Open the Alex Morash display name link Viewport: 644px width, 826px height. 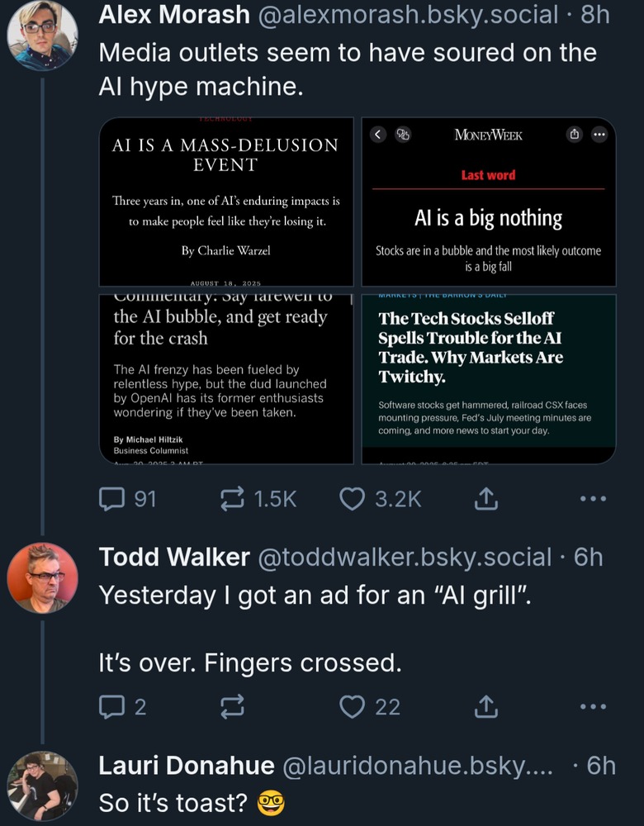click(174, 14)
